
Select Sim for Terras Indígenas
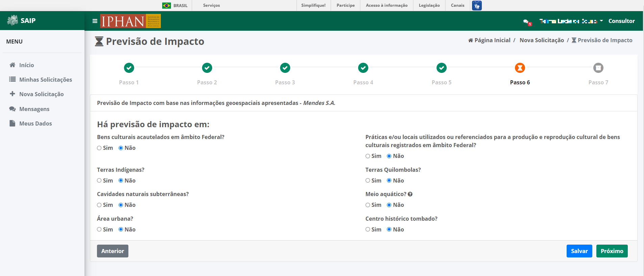pyautogui.click(x=99, y=181)
